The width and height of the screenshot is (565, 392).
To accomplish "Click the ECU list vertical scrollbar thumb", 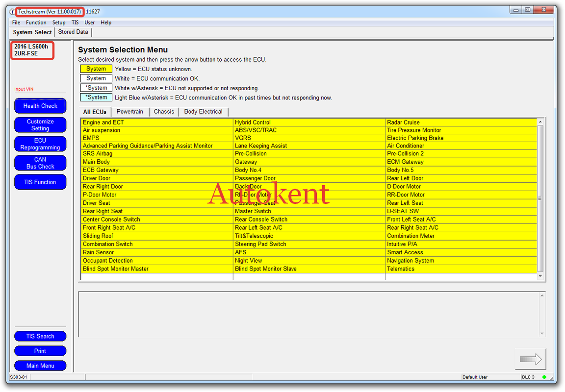I will coord(540,198).
